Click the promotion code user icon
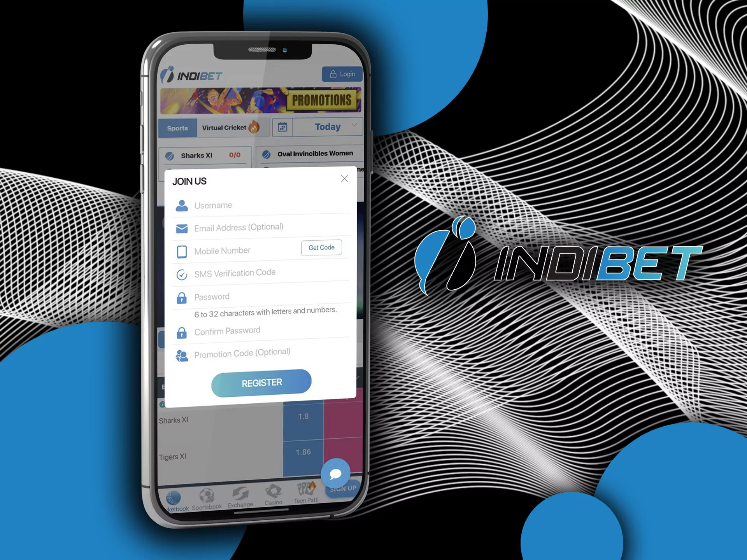 pyautogui.click(x=180, y=353)
